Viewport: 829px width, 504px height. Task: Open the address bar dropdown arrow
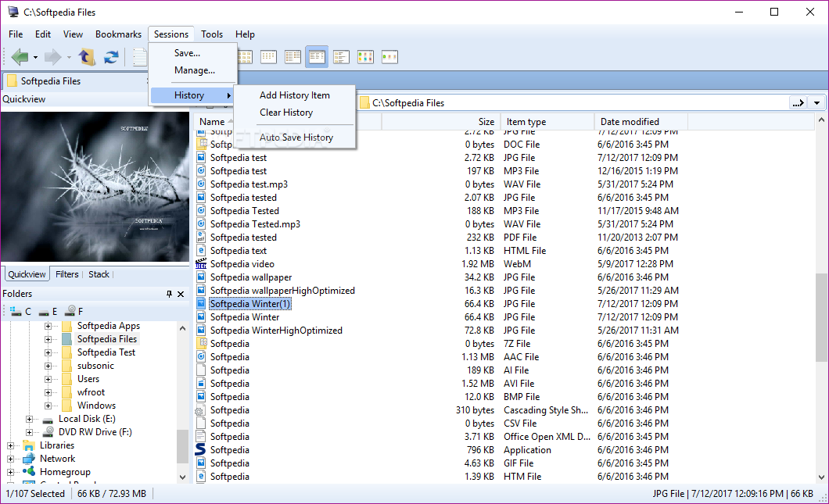[816, 103]
